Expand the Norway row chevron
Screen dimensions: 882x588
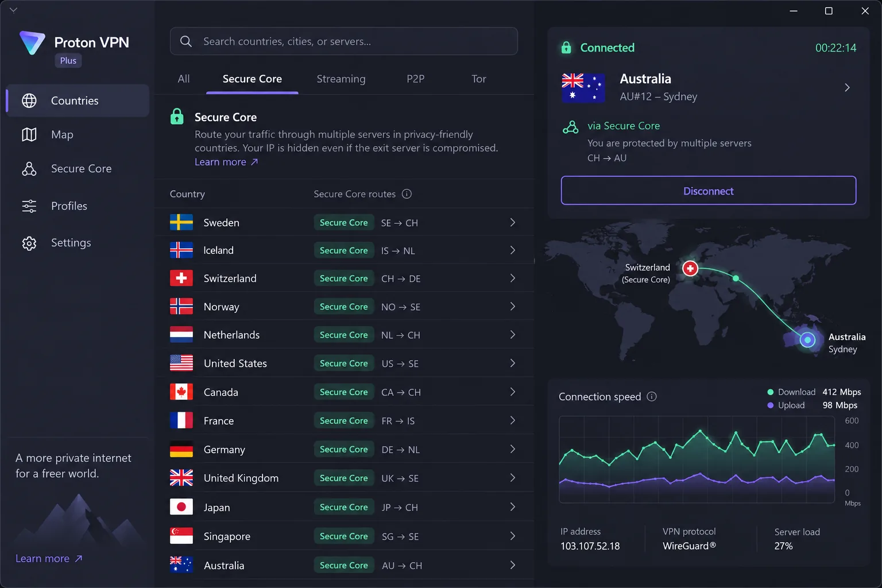click(x=513, y=307)
